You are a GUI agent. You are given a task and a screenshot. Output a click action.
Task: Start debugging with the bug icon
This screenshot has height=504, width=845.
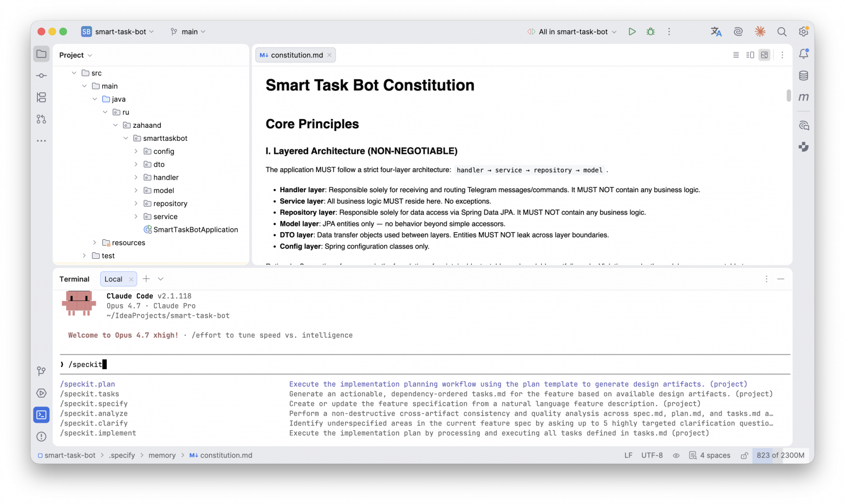(x=650, y=31)
